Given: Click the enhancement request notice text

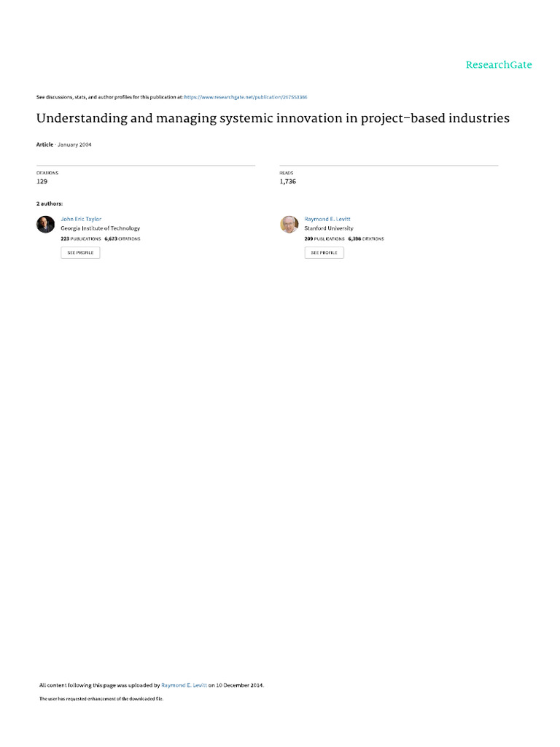Looking at the screenshot, I should pos(101,699).
